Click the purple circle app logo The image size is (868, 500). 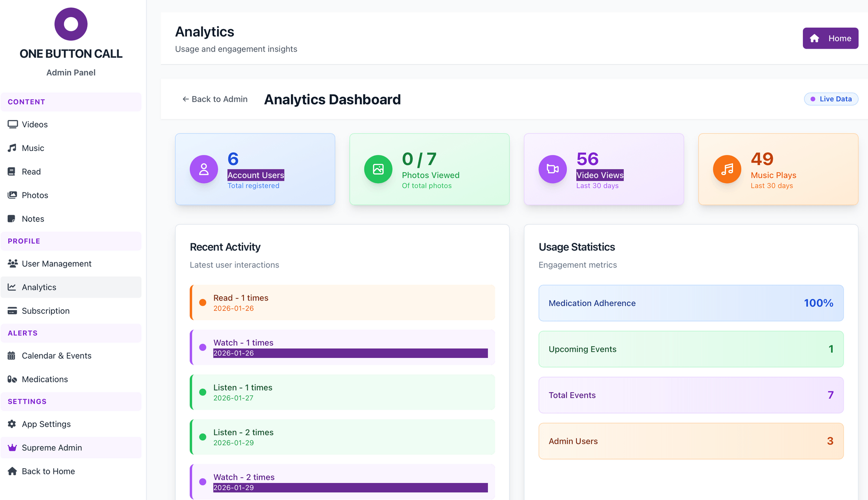[x=71, y=24]
